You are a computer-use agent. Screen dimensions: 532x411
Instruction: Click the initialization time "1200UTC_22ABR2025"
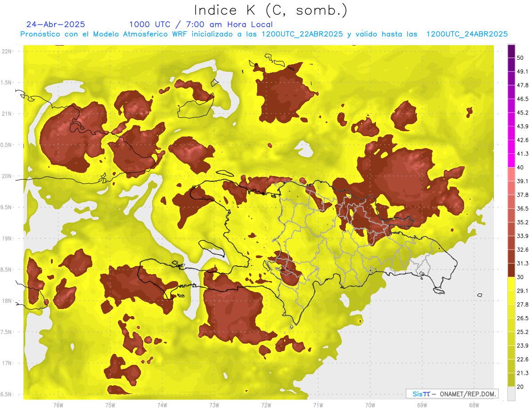point(302,34)
